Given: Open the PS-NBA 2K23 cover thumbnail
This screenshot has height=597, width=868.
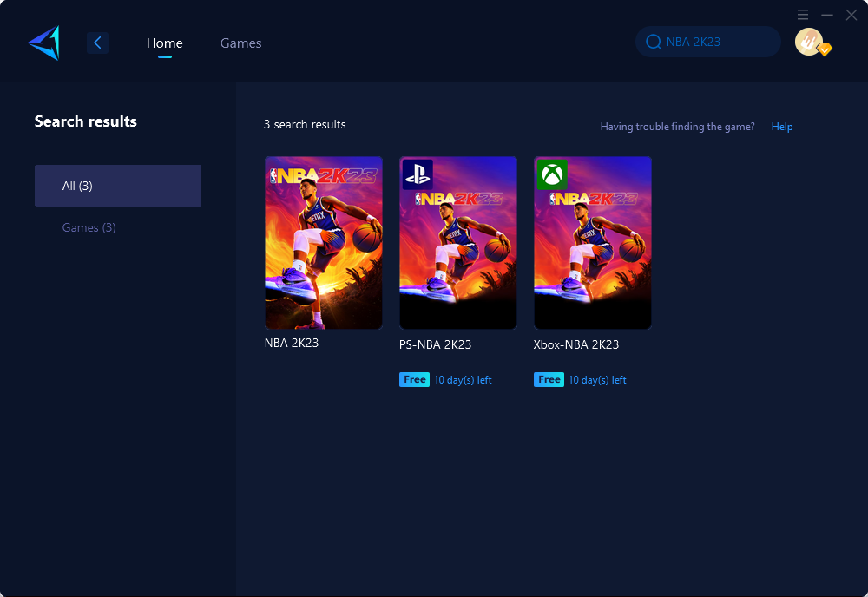Looking at the screenshot, I should click(458, 243).
